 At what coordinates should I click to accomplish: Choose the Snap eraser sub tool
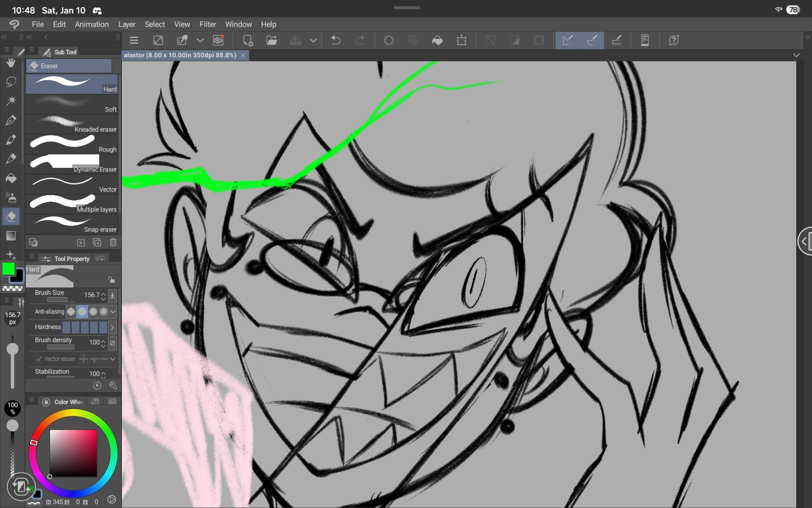(x=72, y=224)
